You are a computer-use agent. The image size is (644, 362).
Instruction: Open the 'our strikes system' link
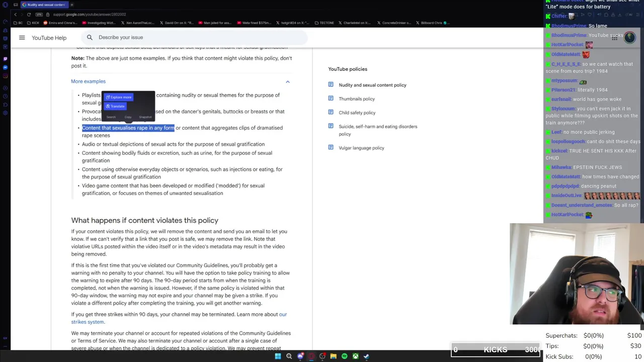[x=179, y=318]
